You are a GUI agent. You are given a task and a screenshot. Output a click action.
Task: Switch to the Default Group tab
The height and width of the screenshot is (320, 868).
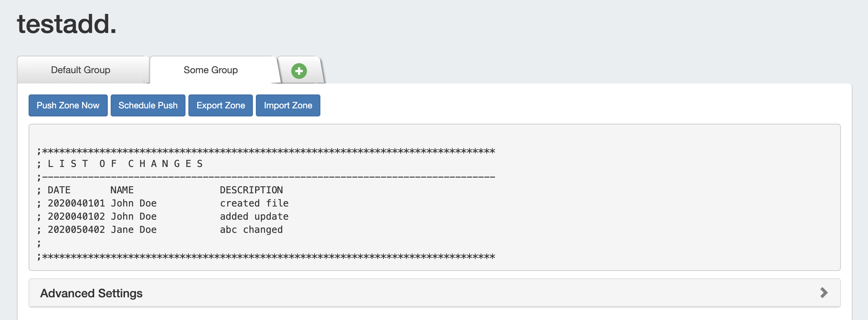(x=81, y=70)
